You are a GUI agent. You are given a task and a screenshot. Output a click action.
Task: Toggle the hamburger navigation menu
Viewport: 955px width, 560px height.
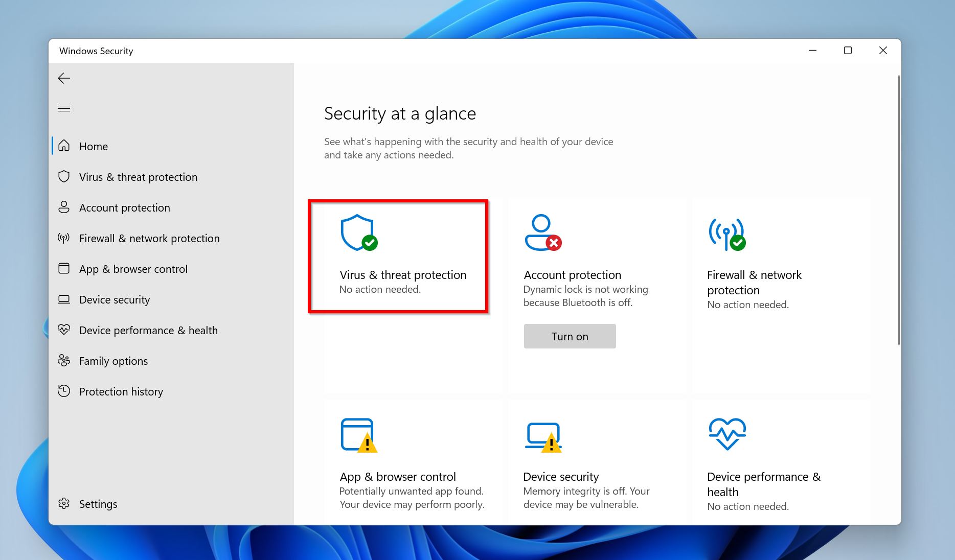pos(64,109)
